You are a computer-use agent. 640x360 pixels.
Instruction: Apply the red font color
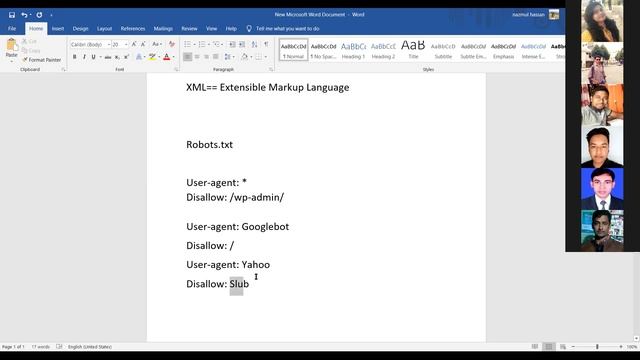(x=167, y=57)
